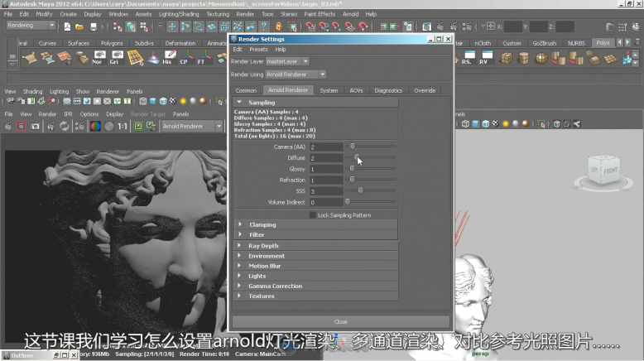Viewport: 644px width, 361px height.
Task: Click the SSS samples slider handle
Action: coord(361,190)
